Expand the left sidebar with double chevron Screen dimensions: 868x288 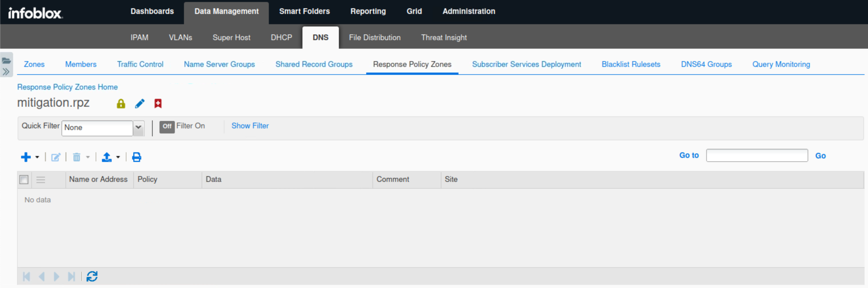coord(6,71)
